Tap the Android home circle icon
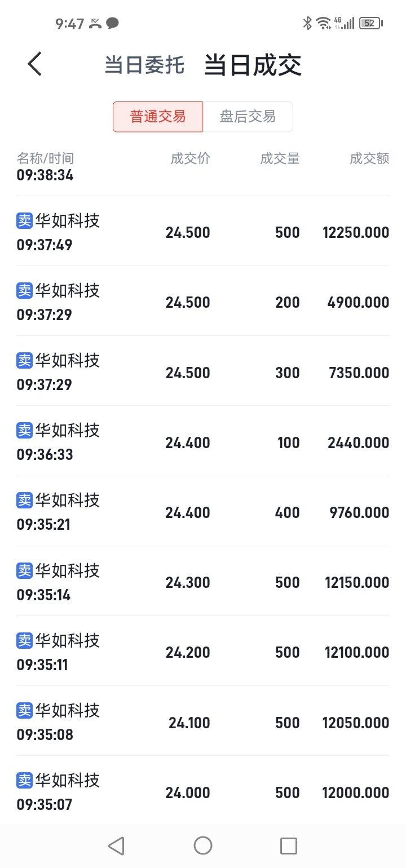This screenshot has height=868, width=406. click(202, 845)
